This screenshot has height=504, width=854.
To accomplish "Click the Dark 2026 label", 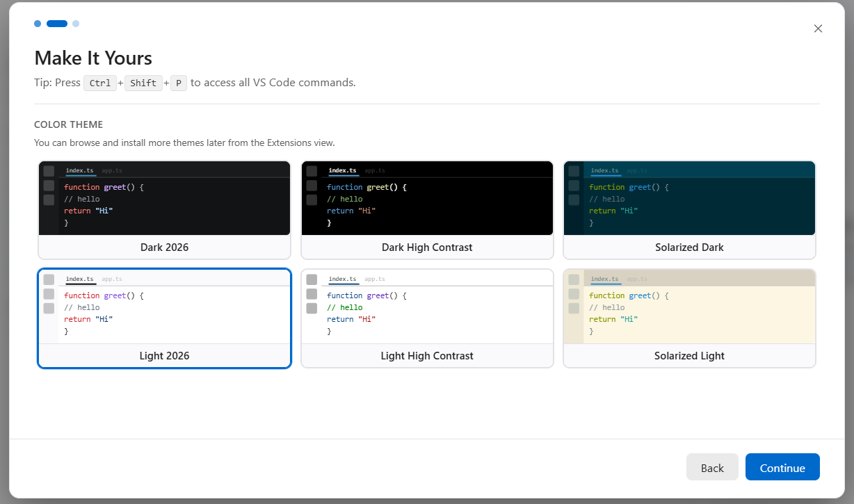I will click(165, 247).
